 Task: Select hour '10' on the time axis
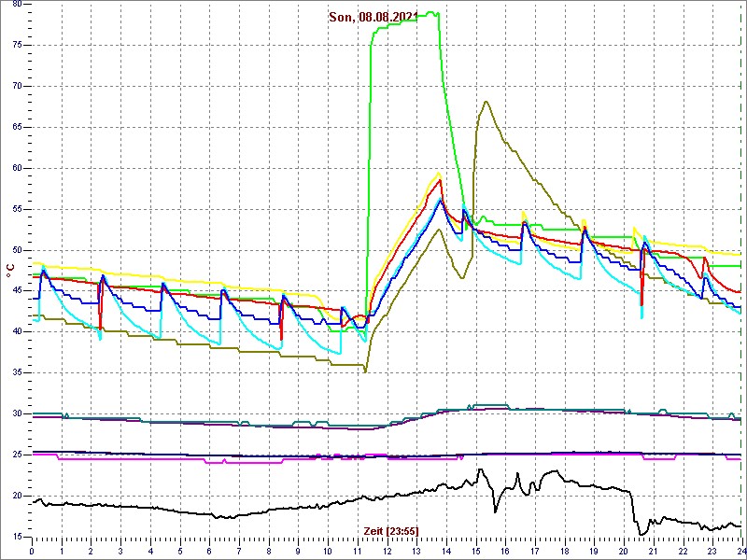[x=328, y=551]
